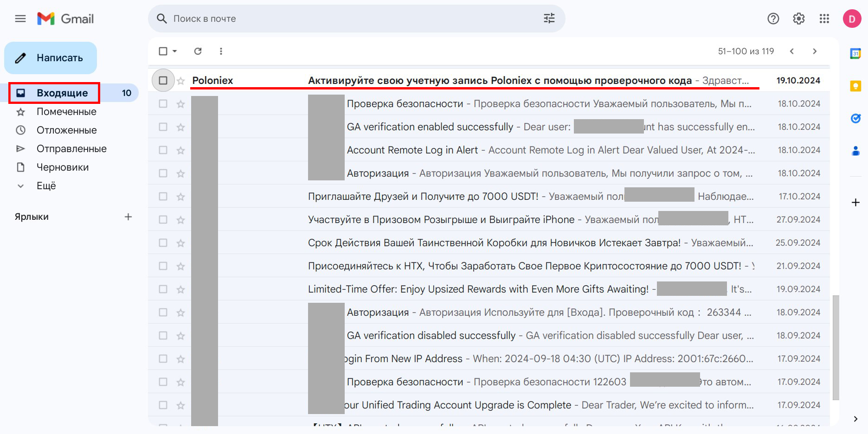Open the Отправленные folder
The image size is (868, 434).
coord(71,148)
